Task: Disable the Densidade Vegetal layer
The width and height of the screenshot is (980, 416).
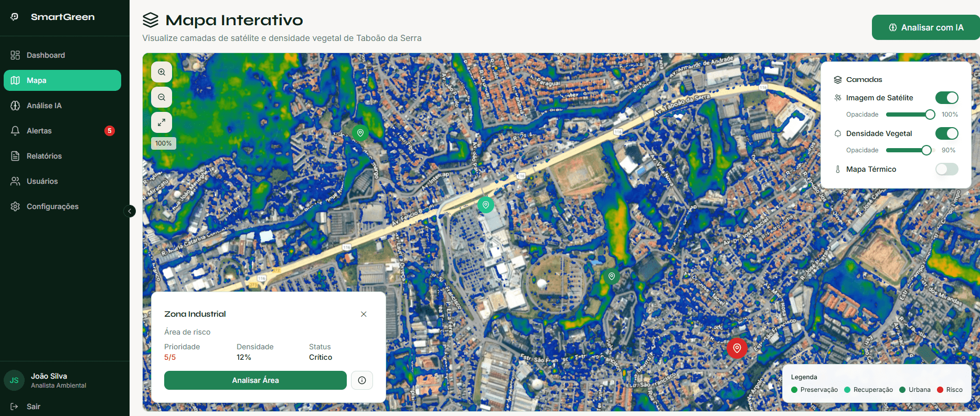Action: click(947, 133)
